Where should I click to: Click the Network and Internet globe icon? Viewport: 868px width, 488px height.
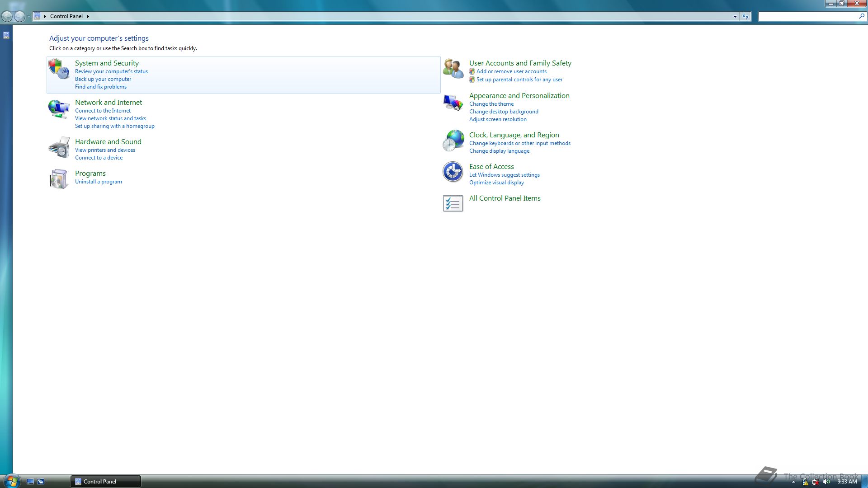59,109
